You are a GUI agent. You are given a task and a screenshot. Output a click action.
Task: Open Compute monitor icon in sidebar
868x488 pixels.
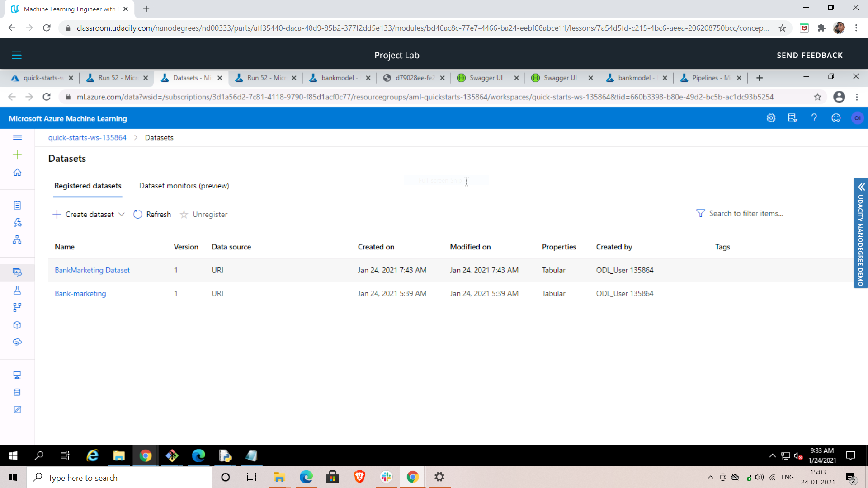pos(17,375)
